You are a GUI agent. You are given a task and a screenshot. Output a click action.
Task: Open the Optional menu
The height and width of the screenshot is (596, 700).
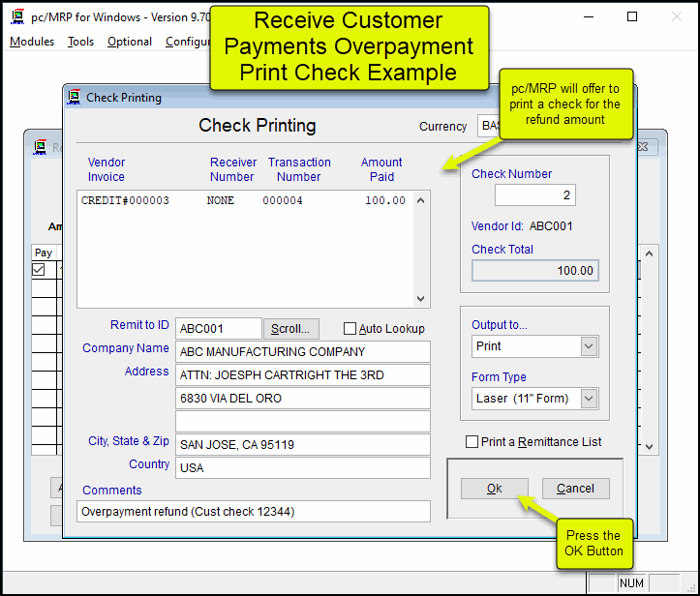[130, 42]
